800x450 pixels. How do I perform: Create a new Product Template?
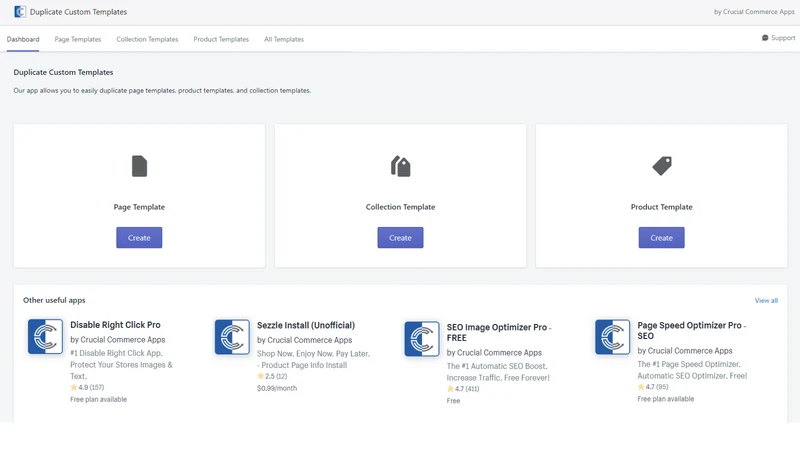pos(662,238)
